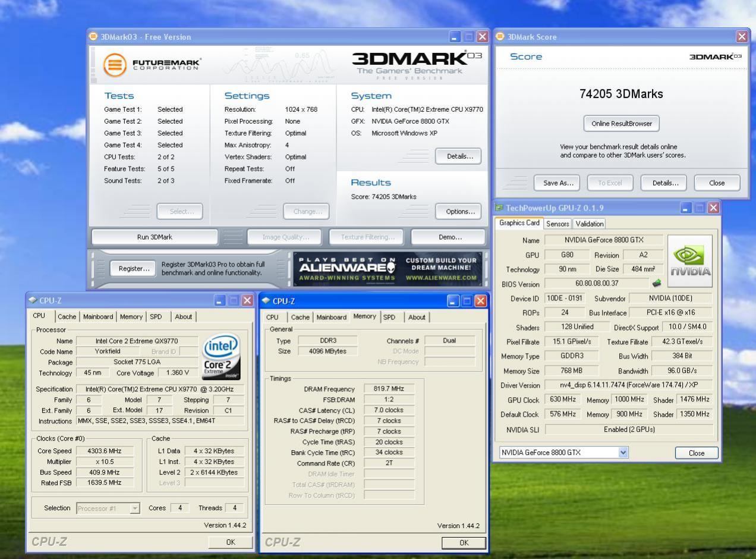The image size is (756, 559).
Task: Click the Driver Version value in GPU-Z
Action: tap(629, 385)
